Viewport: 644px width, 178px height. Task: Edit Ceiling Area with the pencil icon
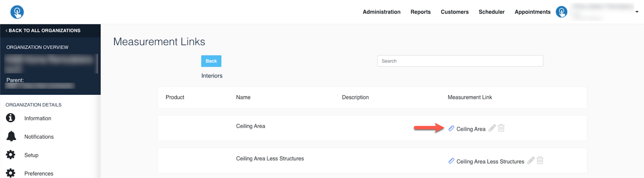pyautogui.click(x=492, y=128)
